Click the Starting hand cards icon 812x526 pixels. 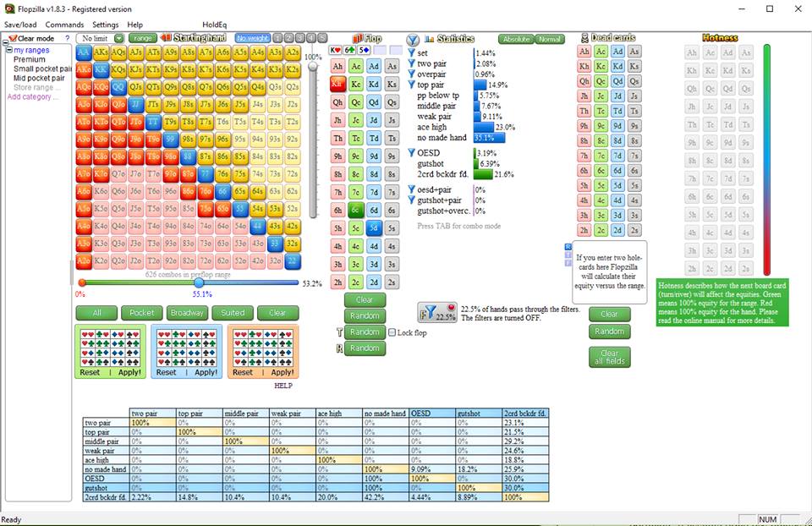click(x=166, y=38)
